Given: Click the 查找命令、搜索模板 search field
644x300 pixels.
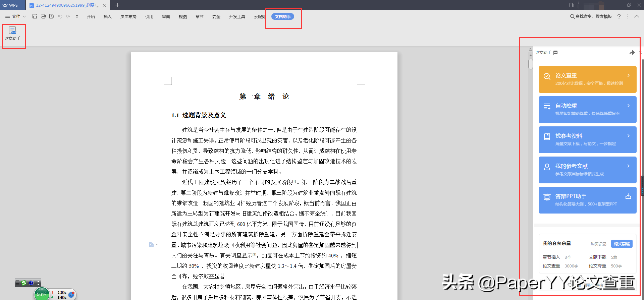Looking at the screenshot, I should (591, 16).
